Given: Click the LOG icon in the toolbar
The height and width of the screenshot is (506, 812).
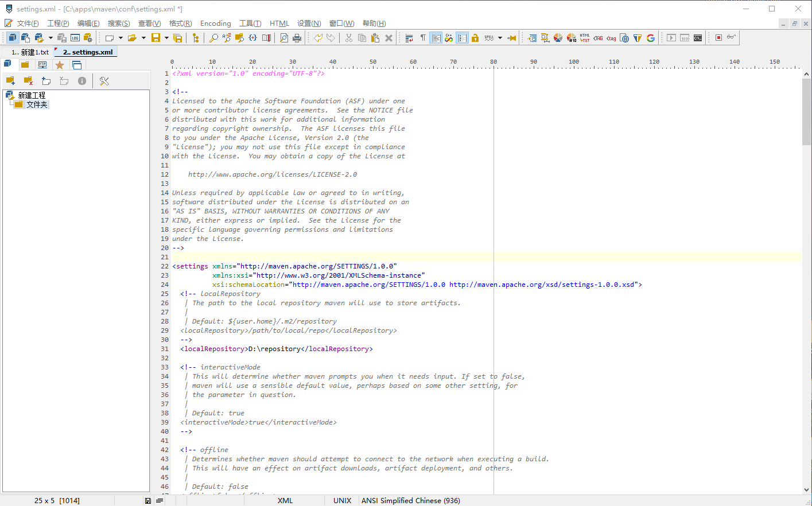Looking at the screenshot, I should pyautogui.click(x=75, y=38).
